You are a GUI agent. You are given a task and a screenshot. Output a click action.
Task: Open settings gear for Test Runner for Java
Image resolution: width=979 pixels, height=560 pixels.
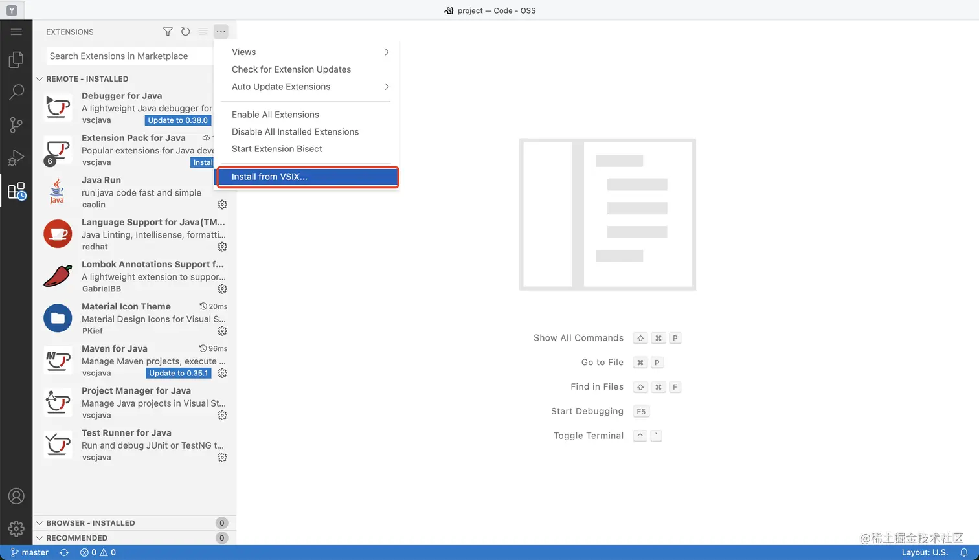(222, 457)
